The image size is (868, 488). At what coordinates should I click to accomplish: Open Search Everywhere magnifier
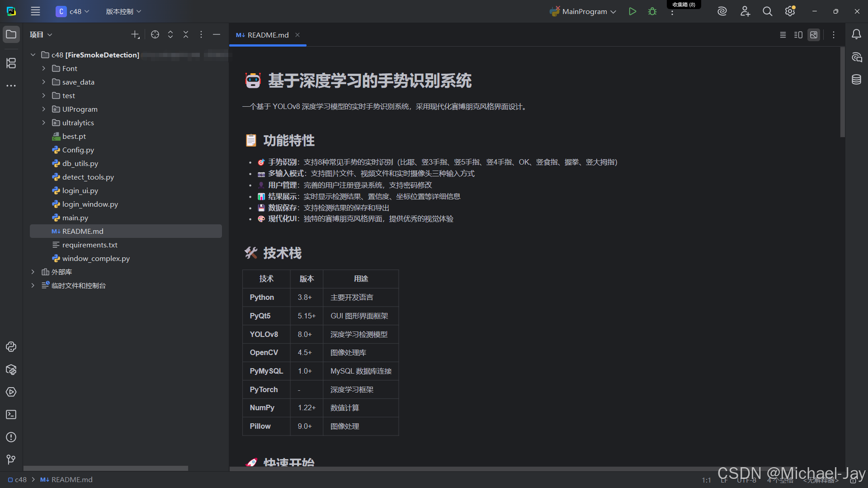click(x=767, y=11)
